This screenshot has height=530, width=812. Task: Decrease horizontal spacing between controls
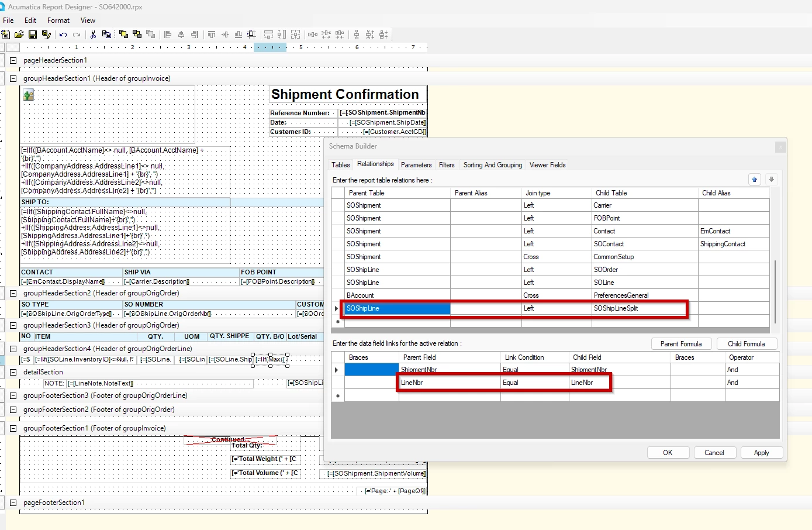[x=340, y=35]
